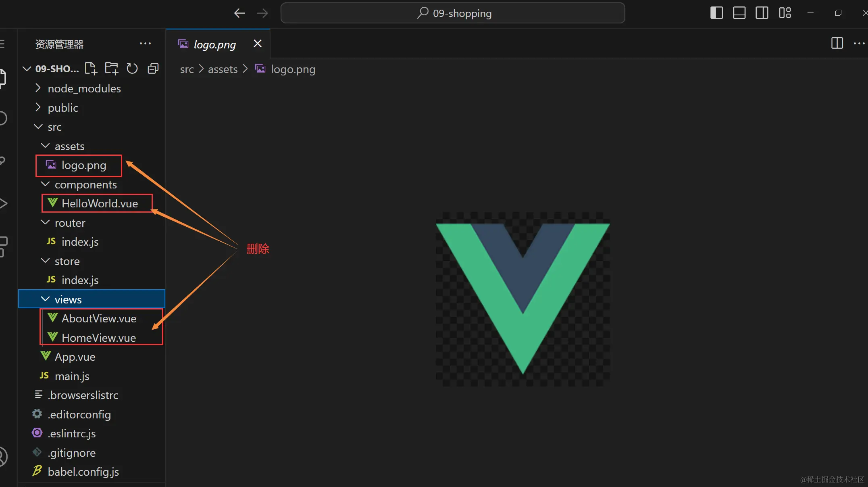Open App.vue file
Image resolution: width=868 pixels, height=487 pixels.
[92, 357]
